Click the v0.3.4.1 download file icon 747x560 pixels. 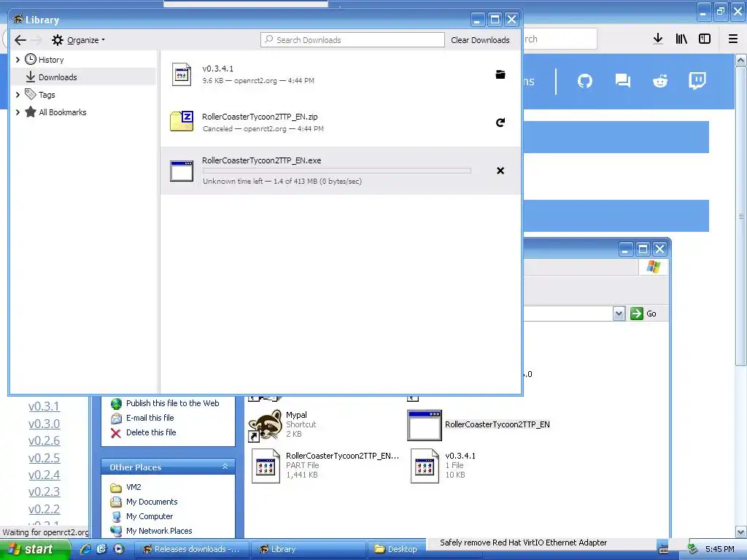coord(182,74)
